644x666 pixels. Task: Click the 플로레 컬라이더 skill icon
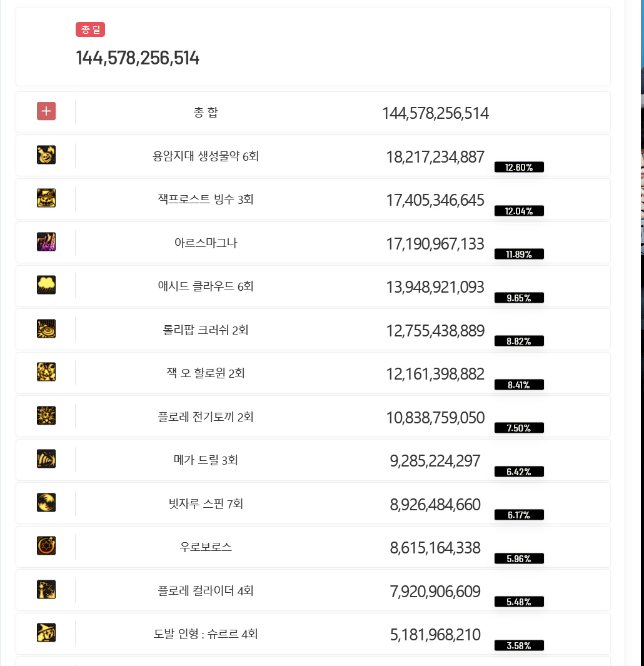(46, 590)
